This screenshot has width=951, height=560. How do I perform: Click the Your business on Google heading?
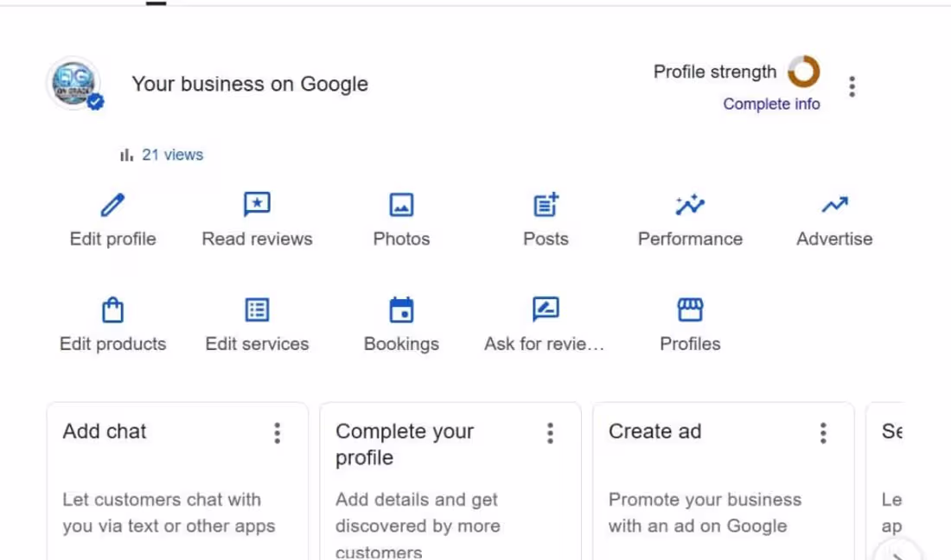250,84
